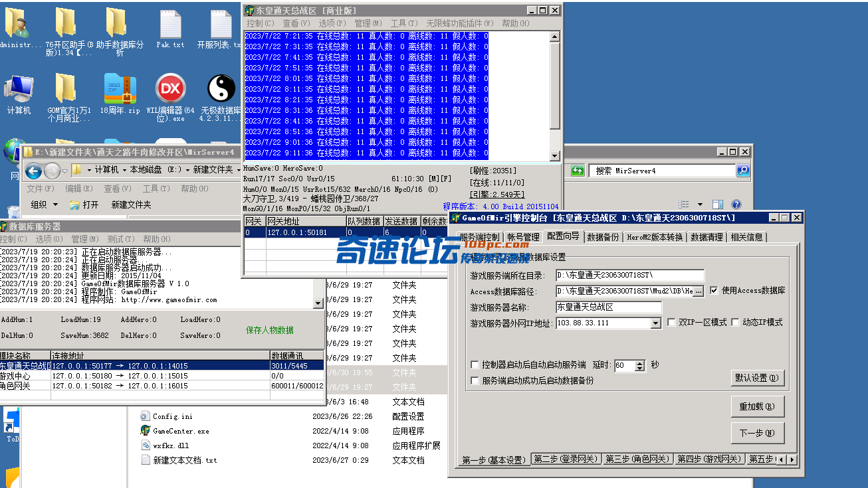
Task: Select wxfkz.dll in the file list
Action: pyautogui.click(x=165, y=446)
